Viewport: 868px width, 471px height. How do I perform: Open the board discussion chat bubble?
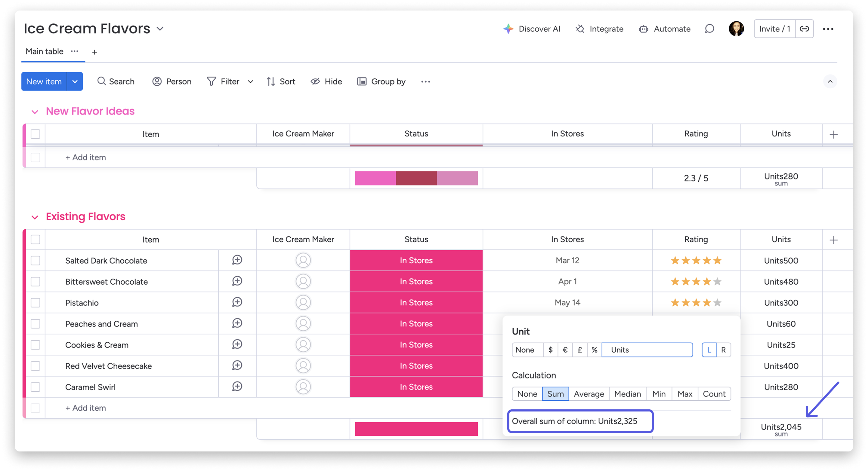(x=709, y=29)
